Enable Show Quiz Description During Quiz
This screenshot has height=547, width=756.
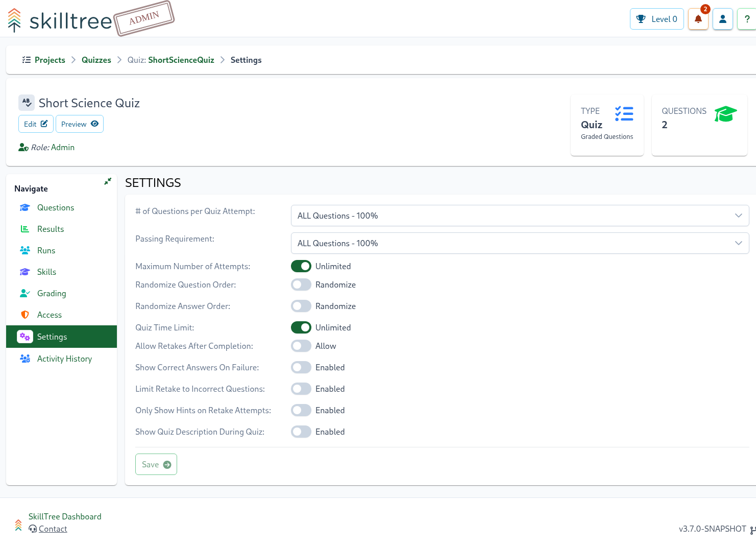coord(301,432)
